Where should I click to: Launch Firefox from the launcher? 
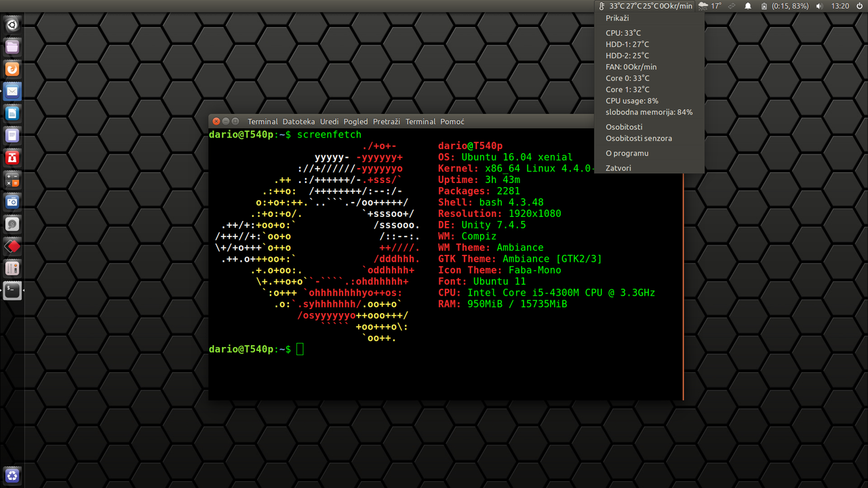12,69
